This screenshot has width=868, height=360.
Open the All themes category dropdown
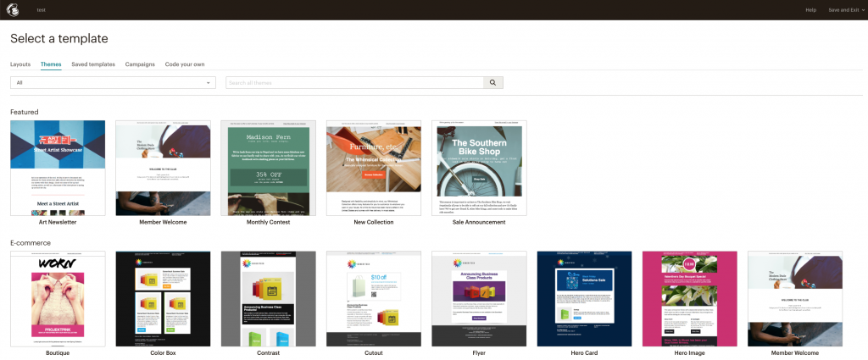pyautogui.click(x=114, y=82)
